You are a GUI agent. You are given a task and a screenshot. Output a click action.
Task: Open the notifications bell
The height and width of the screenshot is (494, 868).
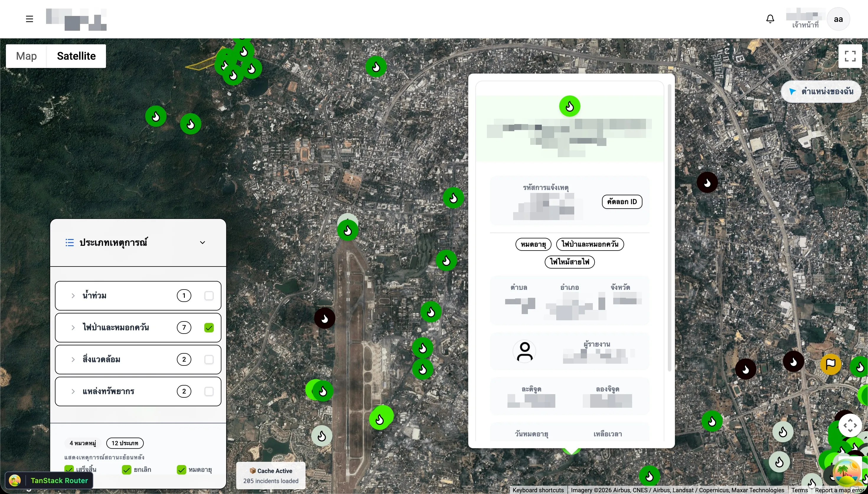click(770, 19)
